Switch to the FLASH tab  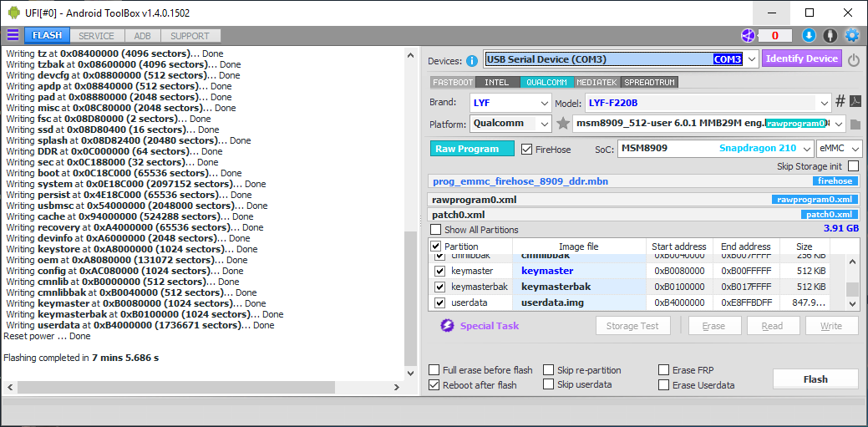[47, 35]
